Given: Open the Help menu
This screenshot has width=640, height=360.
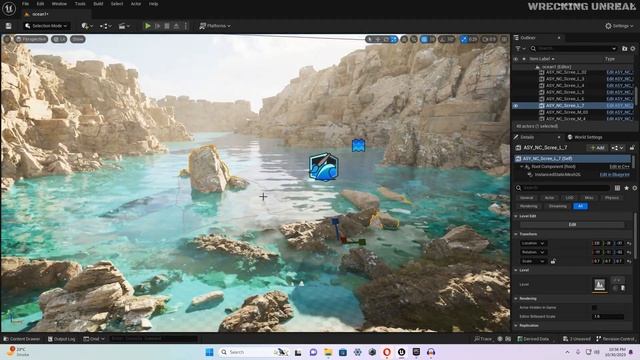Looking at the screenshot, I should 153,4.
